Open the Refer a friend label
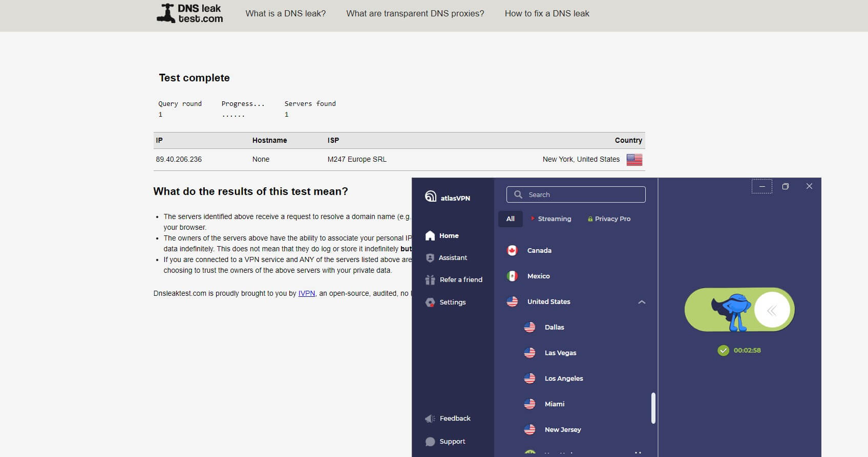The height and width of the screenshot is (457, 868). tap(461, 279)
